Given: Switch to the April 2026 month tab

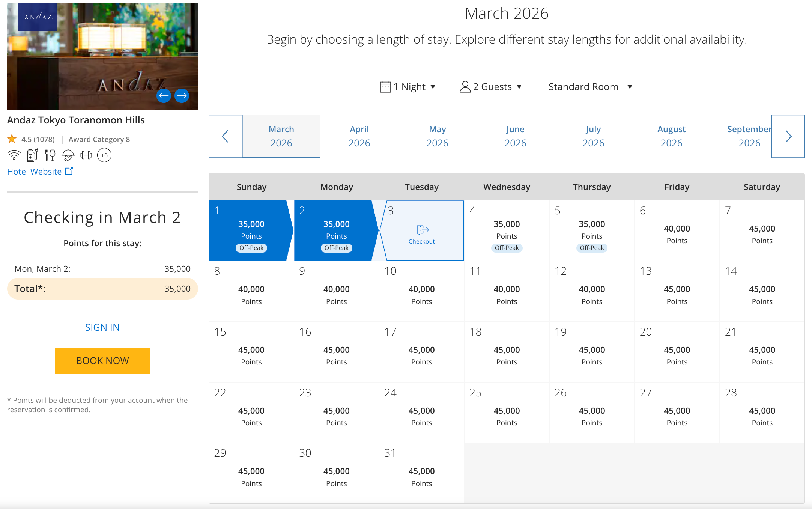Looking at the screenshot, I should [x=359, y=136].
